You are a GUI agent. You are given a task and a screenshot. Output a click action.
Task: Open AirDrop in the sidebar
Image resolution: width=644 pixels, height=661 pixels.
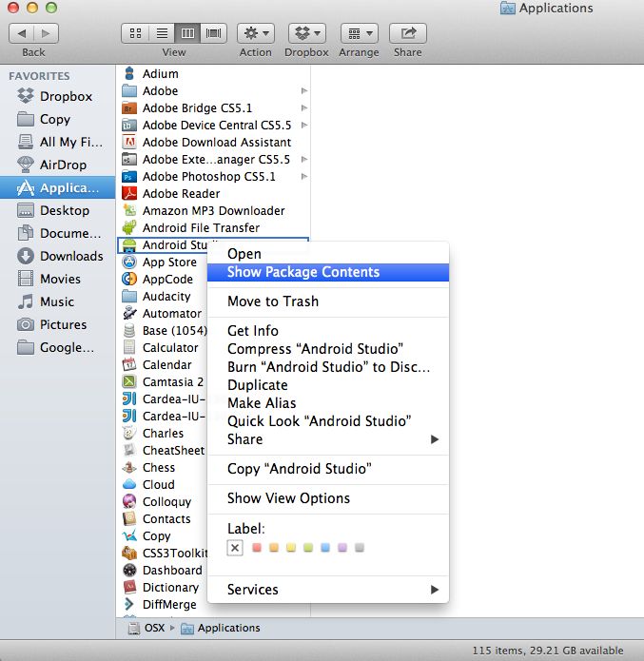pos(57,165)
